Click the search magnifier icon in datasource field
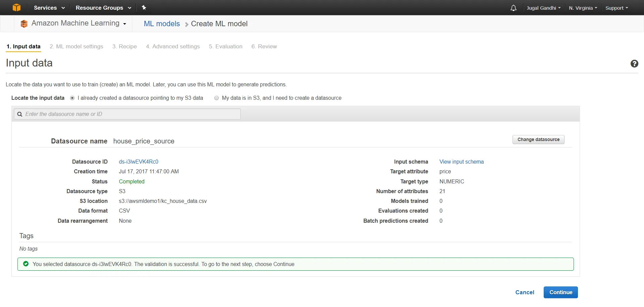Screen dimensions: 644x307 click(20, 114)
